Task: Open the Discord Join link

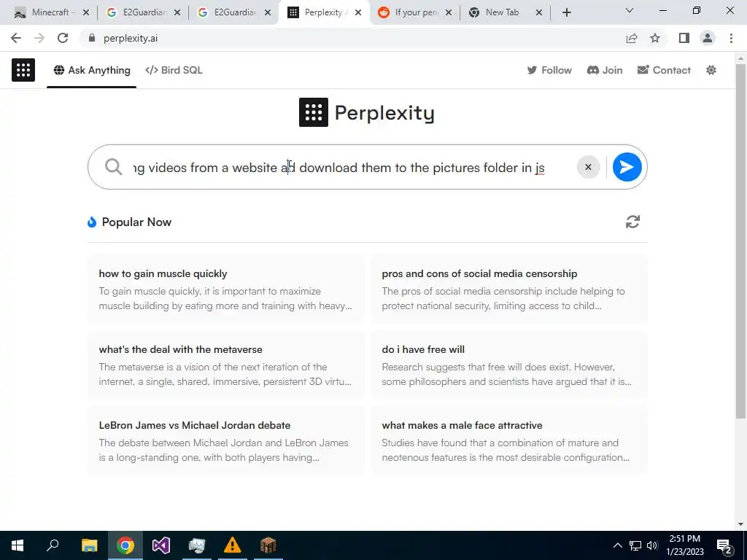Action: click(x=605, y=70)
